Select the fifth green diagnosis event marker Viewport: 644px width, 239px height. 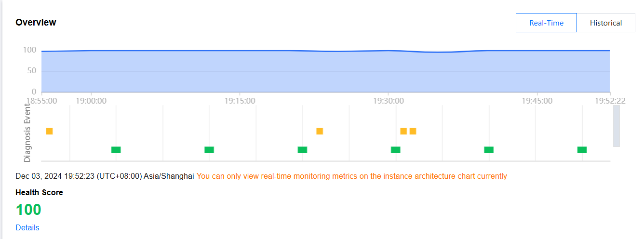[489, 150]
